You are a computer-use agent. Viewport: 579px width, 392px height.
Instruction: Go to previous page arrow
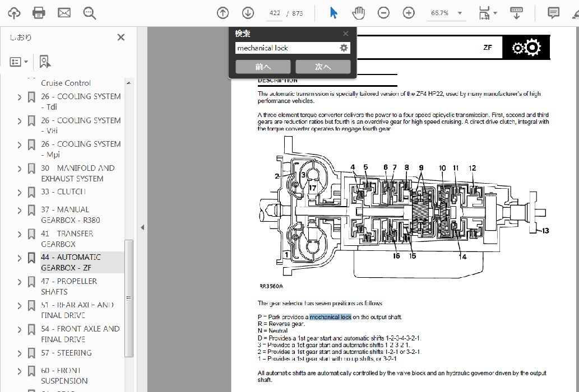[x=223, y=13]
